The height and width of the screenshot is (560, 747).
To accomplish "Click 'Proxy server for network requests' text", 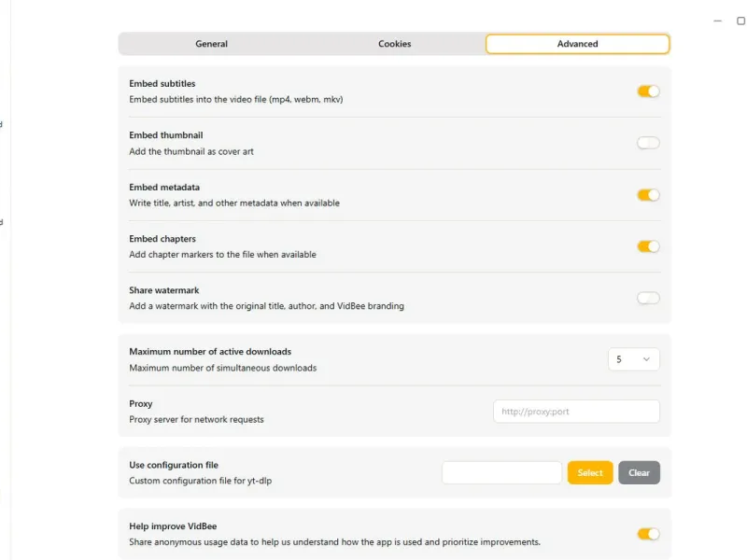I will (x=196, y=419).
